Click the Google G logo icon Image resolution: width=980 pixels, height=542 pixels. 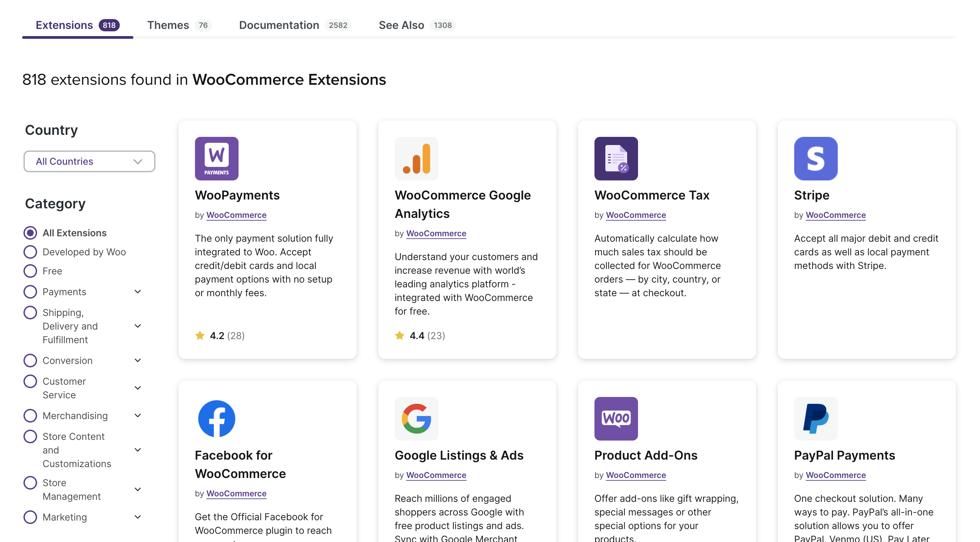[416, 419]
